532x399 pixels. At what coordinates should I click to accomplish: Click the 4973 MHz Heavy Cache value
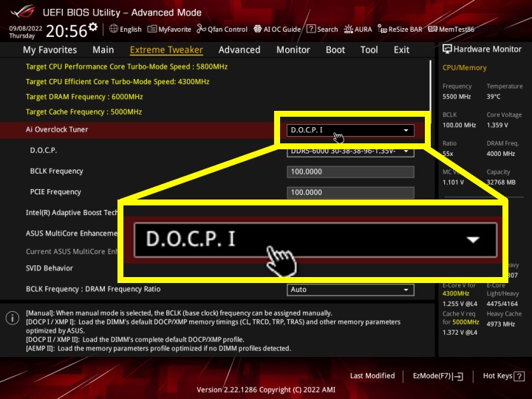pyautogui.click(x=500, y=324)
